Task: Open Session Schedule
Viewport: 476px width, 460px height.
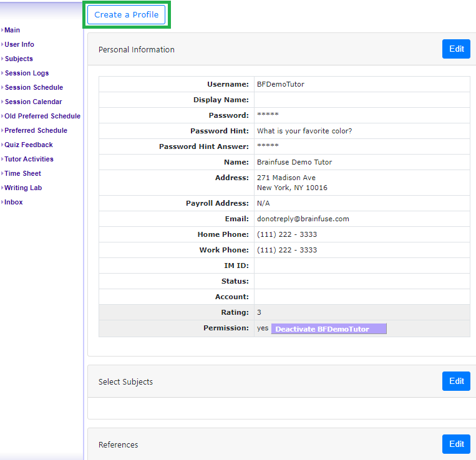Action: click(34, 87)
